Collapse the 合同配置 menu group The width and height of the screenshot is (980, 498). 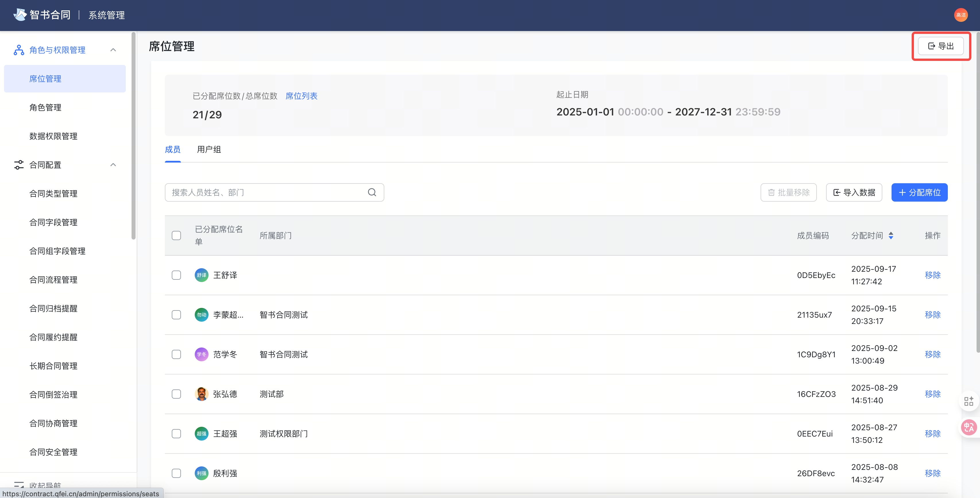coord(113,165)
